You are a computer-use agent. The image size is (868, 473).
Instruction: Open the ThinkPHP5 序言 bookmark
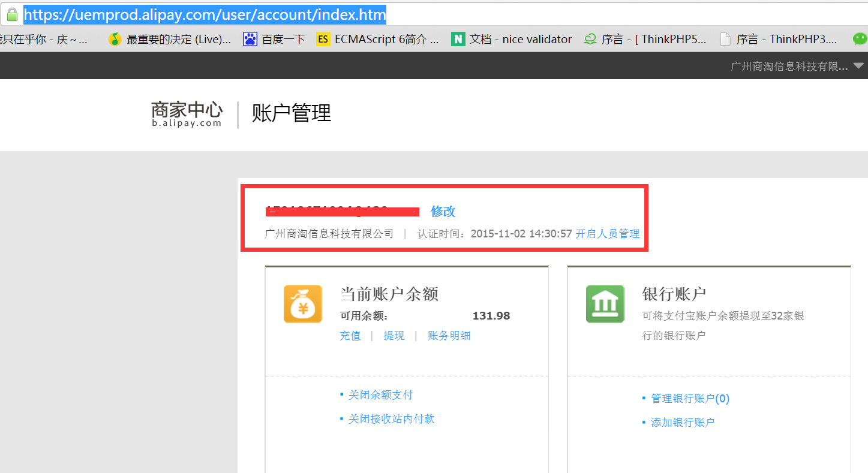[645, 40]
